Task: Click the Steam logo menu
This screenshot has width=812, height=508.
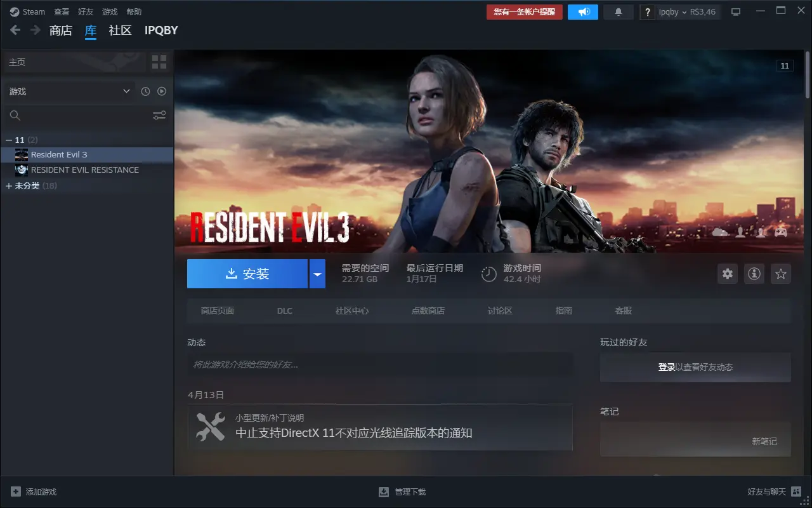Action: point(27,12)
